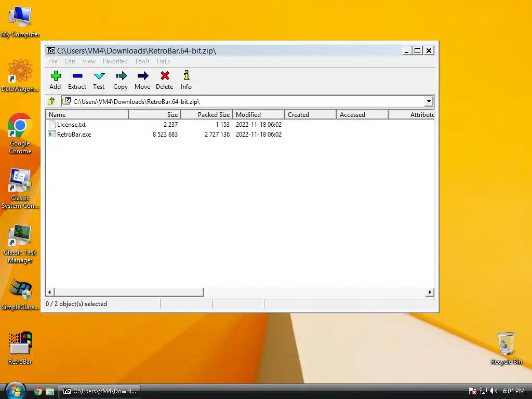
Task: Open RetroBar desktop icon
Action: pyautogui.click(x=20, y=348)
